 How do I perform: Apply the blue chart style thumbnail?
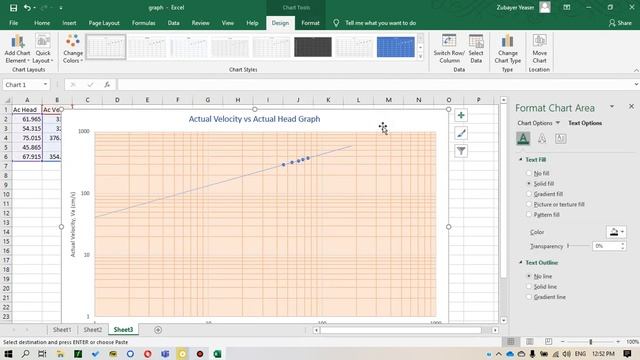(x=396, y=47)
